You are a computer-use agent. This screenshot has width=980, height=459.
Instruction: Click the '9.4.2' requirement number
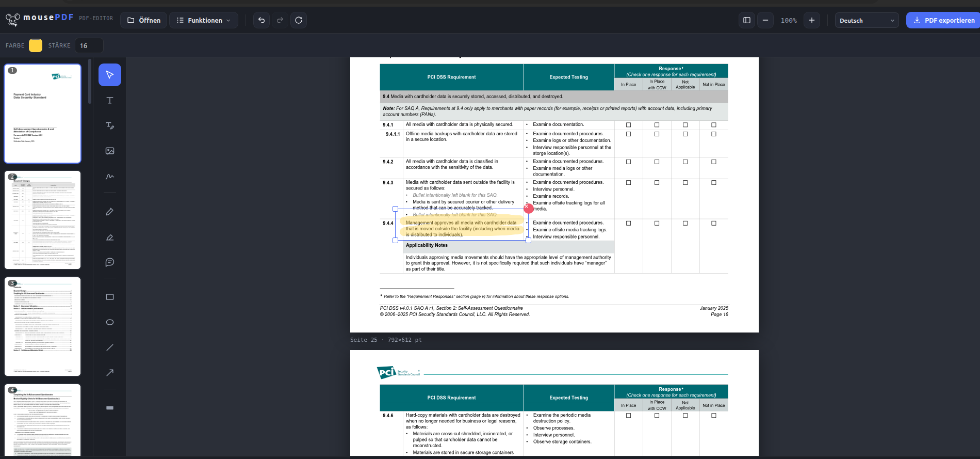[x=388, y=162]
